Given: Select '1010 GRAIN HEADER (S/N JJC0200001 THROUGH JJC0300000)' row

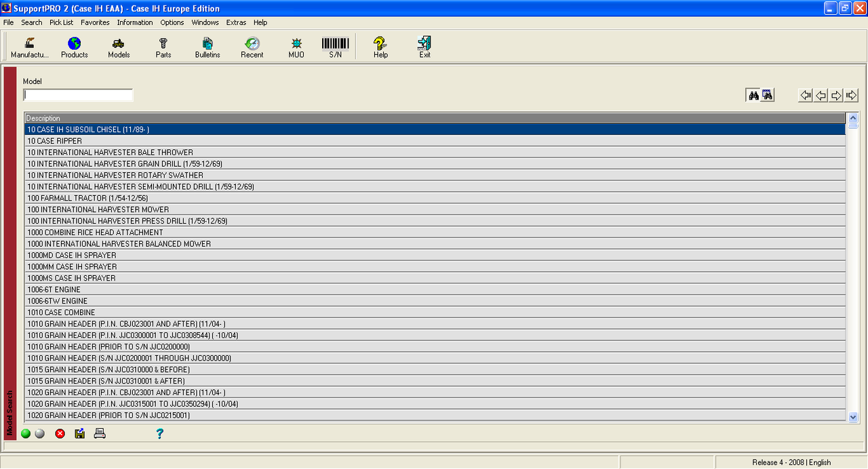Looking at the screenshot, I should (x=435, y=358).
